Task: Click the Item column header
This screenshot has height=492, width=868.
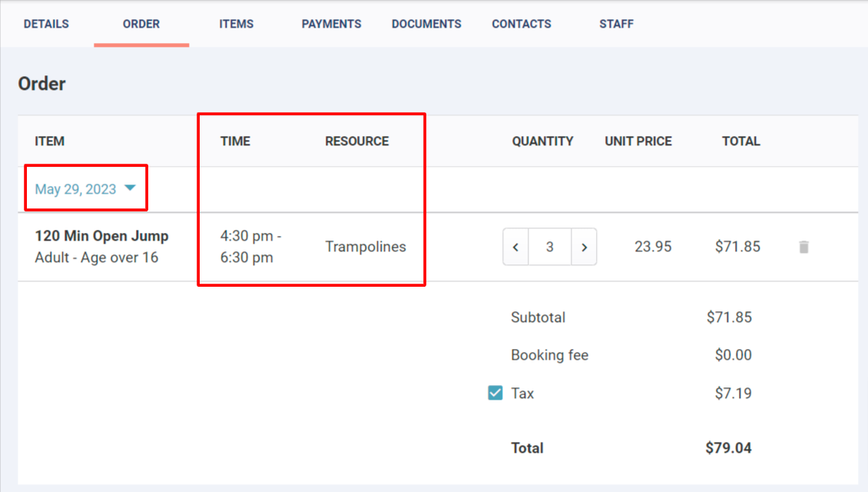Action: pos(50,141)
